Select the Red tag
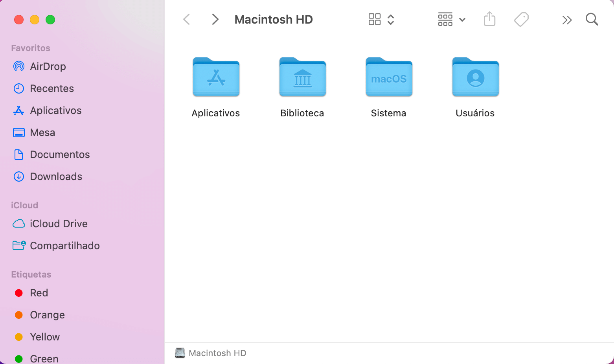 pyautogui.click(x=39, y=293)
